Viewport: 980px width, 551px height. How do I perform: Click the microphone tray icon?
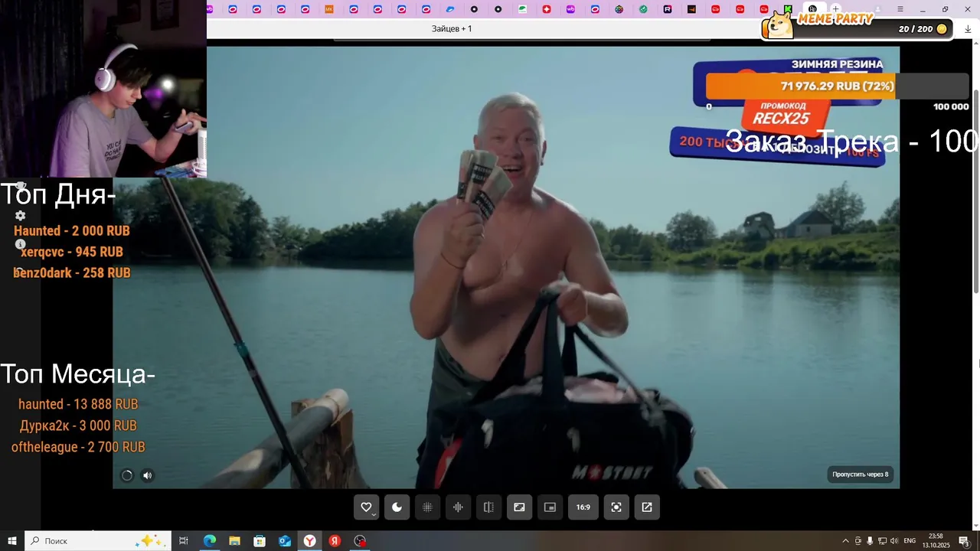[870, 540]
